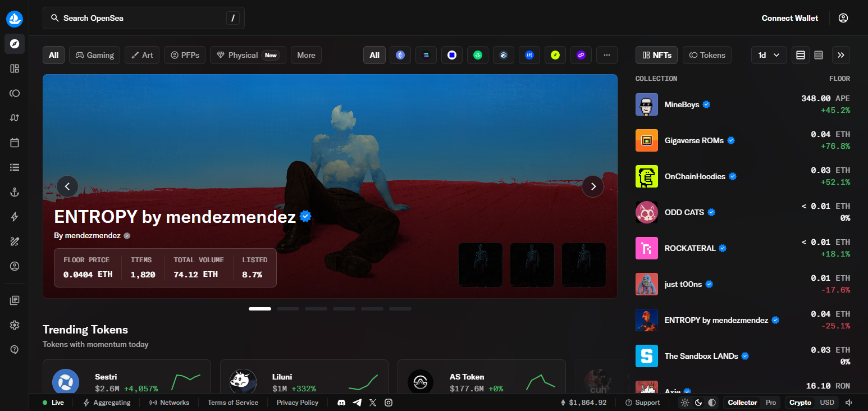Viewport: 868px width, 411px height.
Task: Select the All categories tab
Action: (x=53, y=55)
